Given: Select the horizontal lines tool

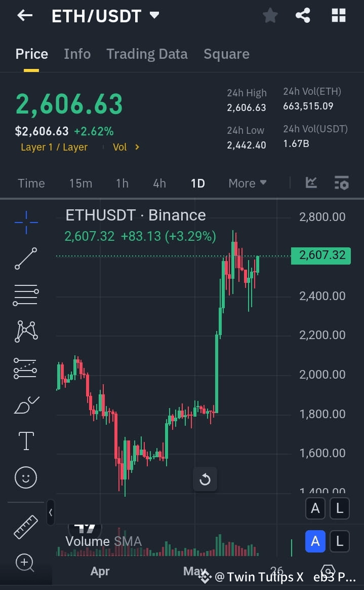Looking at the screenshot, I should tap(26, 295).
